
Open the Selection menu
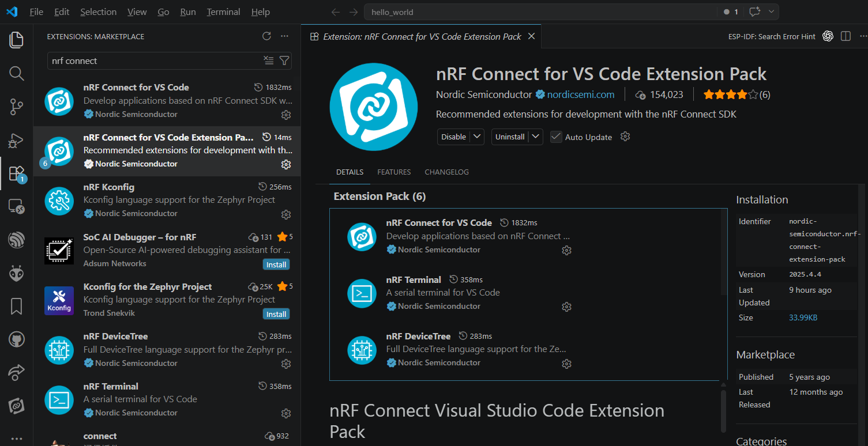tap(98, 12)
